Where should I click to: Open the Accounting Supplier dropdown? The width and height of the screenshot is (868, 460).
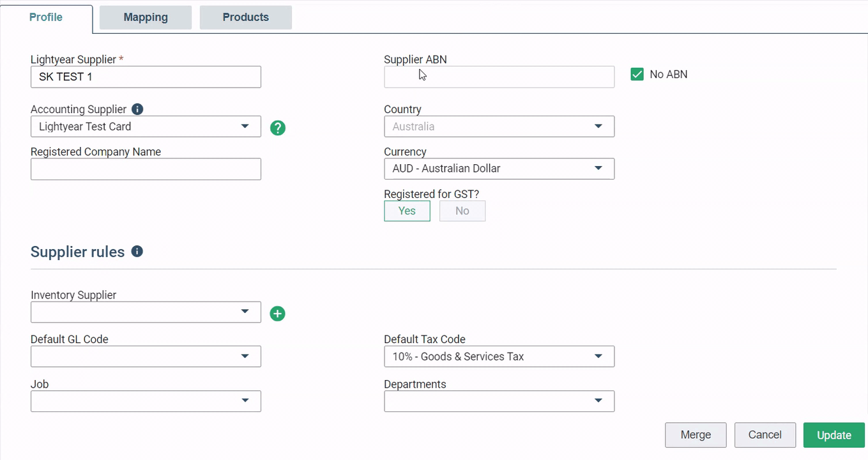pos(146,126)
